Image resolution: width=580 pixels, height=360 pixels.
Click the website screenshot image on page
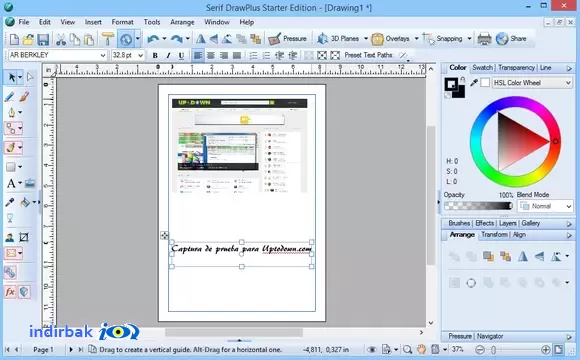[240, 145]
